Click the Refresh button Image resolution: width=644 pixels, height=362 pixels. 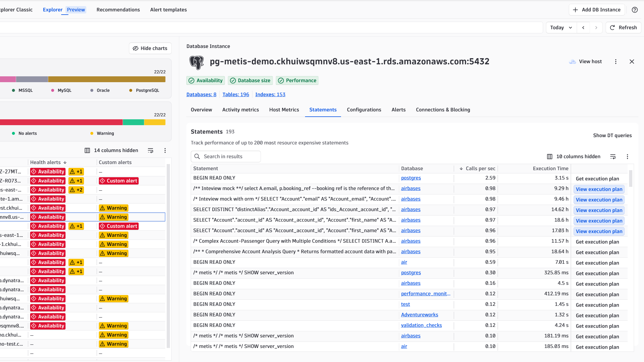coord(623,27)
